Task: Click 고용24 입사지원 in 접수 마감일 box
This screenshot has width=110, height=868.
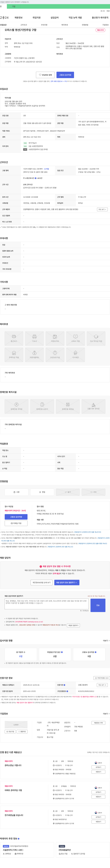Action: click(x=16, y=517)
